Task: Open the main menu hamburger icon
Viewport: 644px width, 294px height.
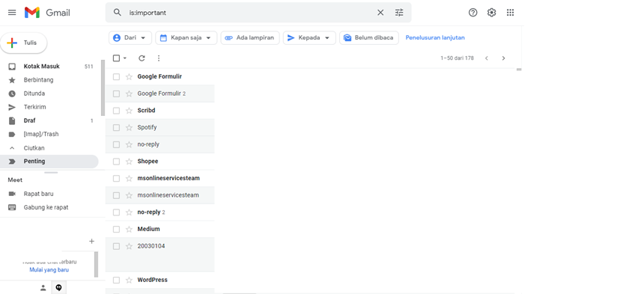Action: click(12, 12)
